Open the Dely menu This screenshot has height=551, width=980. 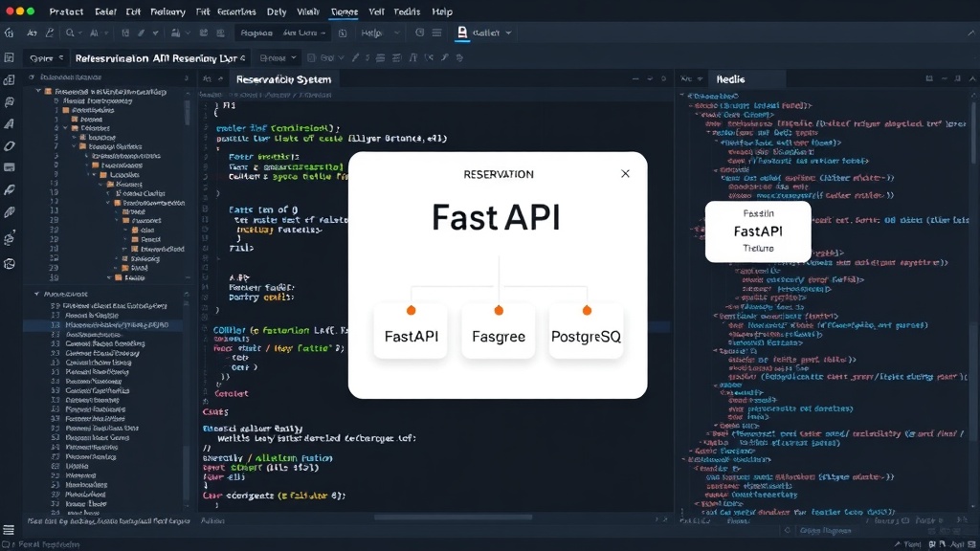(x=277, y=11)
